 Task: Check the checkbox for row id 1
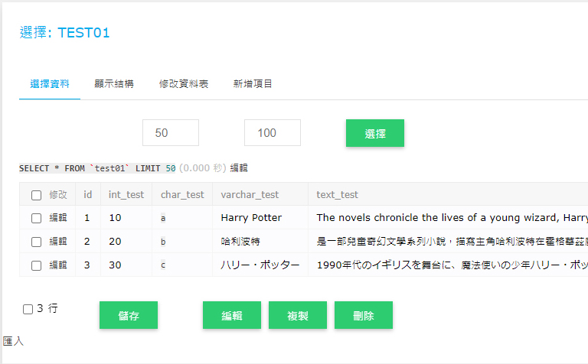click(37, 219)
